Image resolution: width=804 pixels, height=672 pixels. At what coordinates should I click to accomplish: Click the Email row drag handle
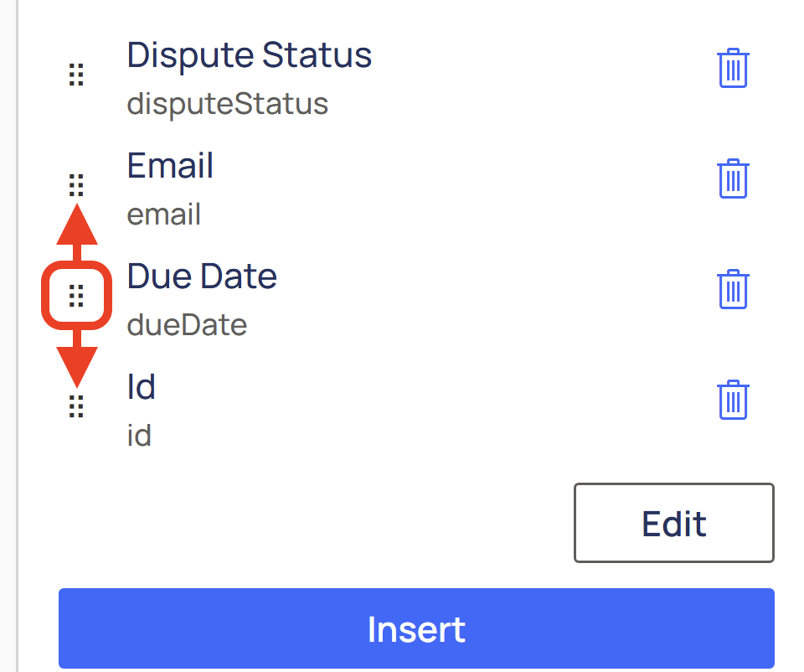pyautogui.click(x=76, y=184)
